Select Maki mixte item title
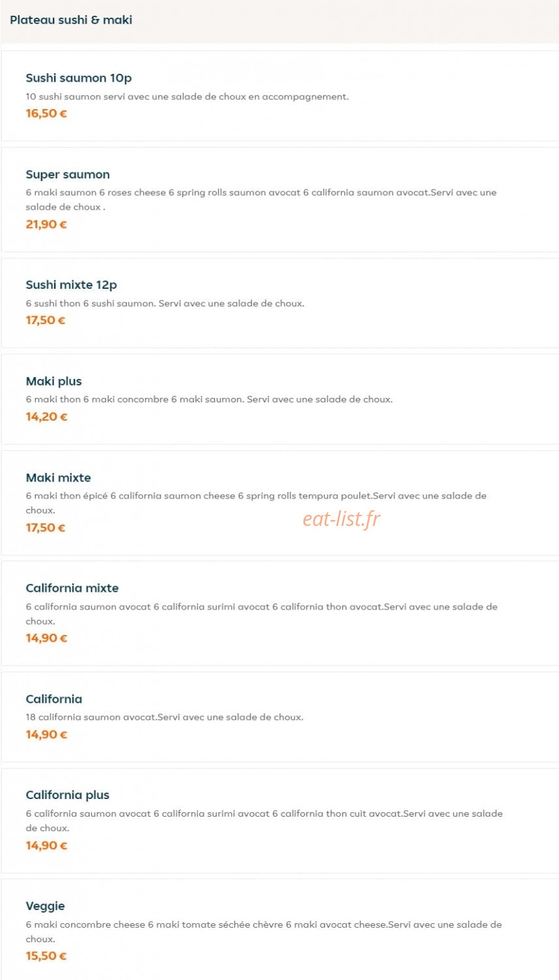The image size is (559, 980). [x=58, y=478]
